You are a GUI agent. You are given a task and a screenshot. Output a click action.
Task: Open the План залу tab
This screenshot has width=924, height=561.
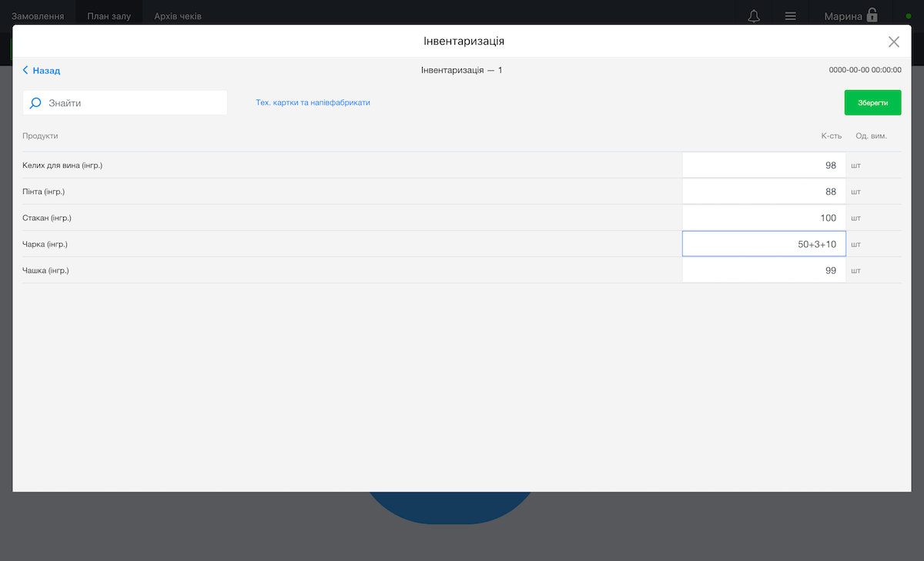click(109, 16)
